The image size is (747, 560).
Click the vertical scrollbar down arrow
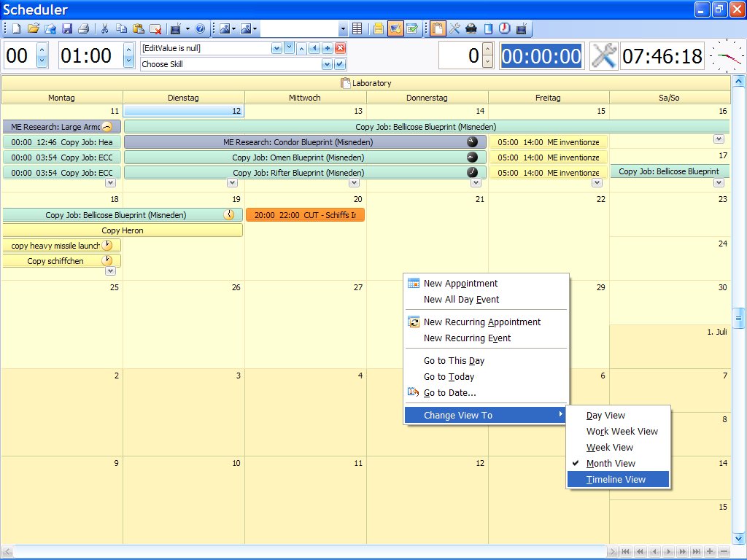[739, 539]
